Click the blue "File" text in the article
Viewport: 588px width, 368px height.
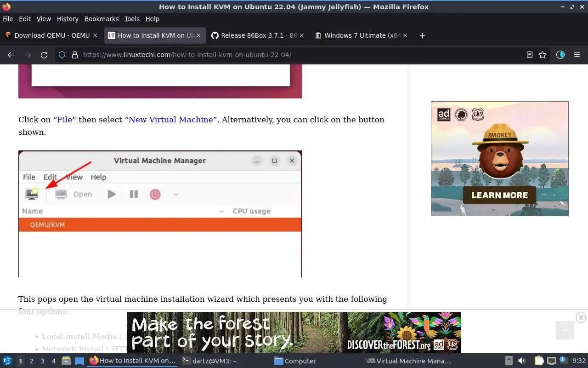(x=64, y=120)
